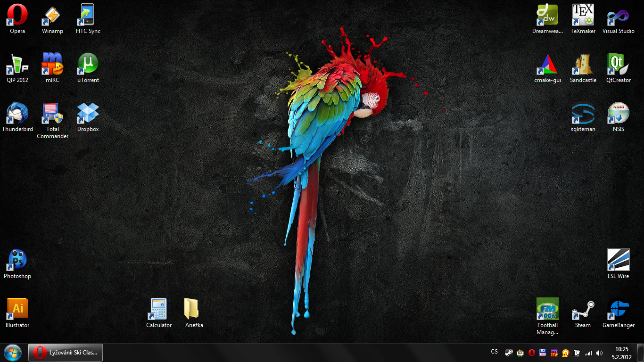The height and width of the screenshot is (362, 644).
Task: Select the Dropbox shortcut icon
Action: [88, 113]
